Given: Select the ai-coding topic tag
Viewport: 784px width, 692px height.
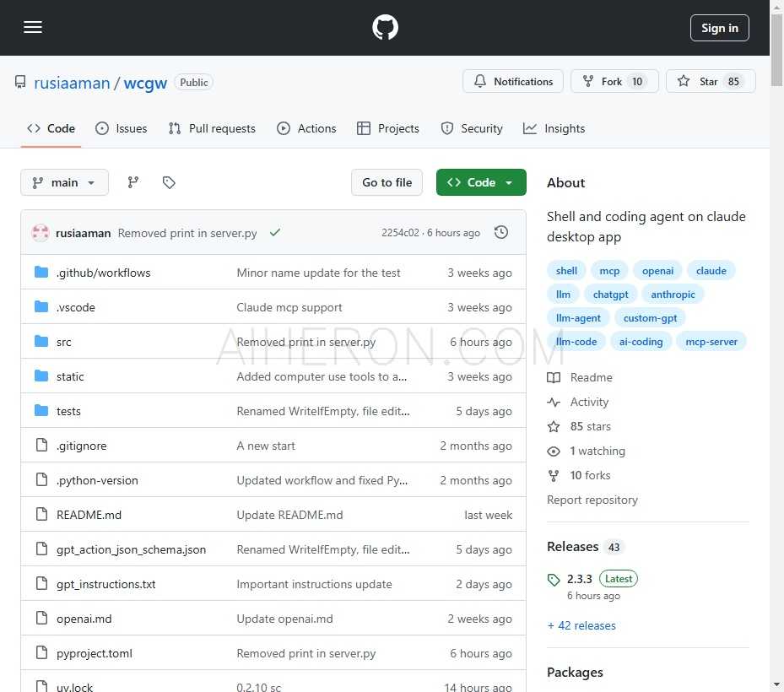Looking at the screenshot, I should pyautogui.click(x=641, y=342).
